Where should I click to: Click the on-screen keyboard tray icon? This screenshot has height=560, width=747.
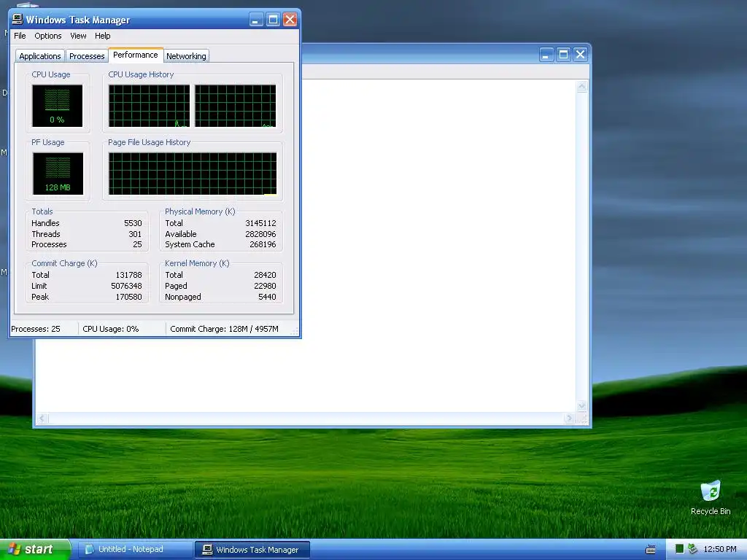(650, 550)
